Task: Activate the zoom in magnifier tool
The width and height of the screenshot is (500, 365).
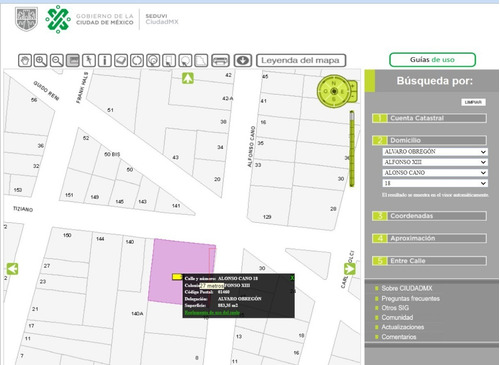Action: point(41,61)
